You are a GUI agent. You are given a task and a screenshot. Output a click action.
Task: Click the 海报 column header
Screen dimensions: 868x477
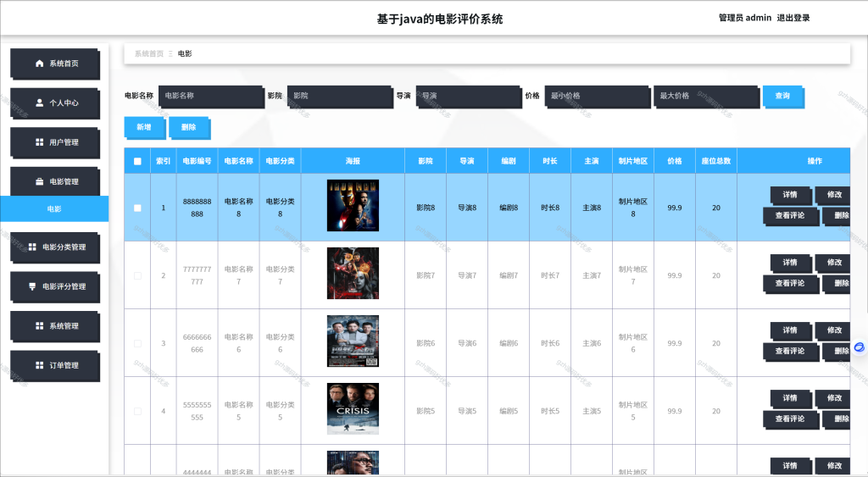[353, 161]
